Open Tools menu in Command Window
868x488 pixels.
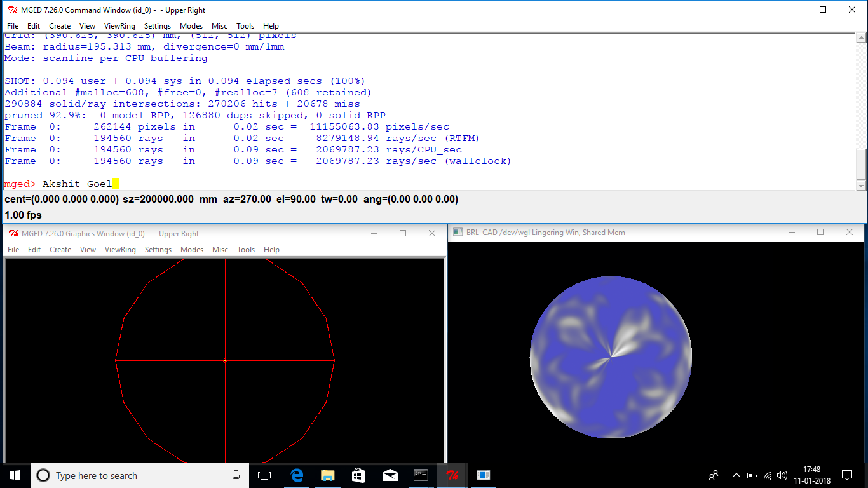245,26
